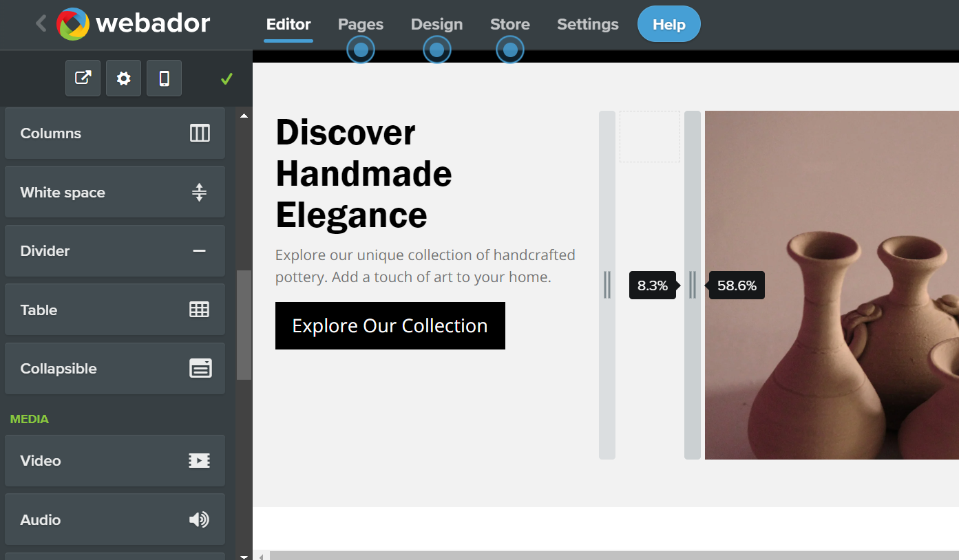Click the MEDIA section heading
This screenshot has height=560, width=959.
tap(30, 419)
